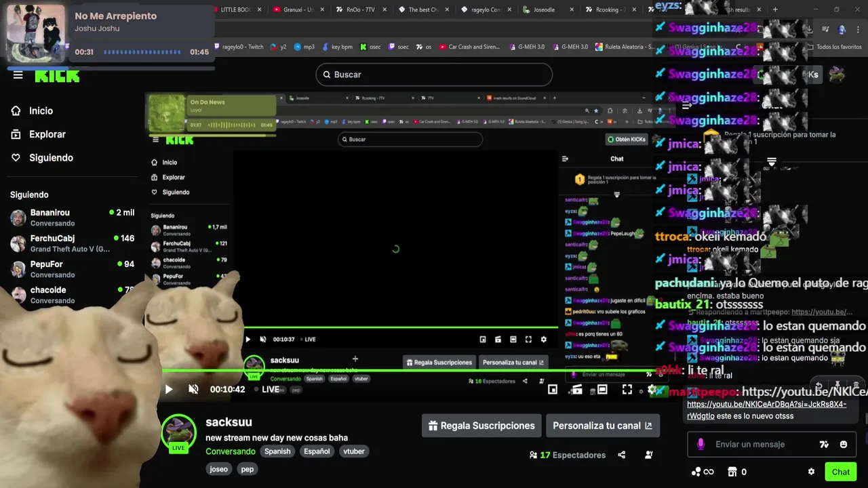Viewport: 868px width, 488px height.
Task: Delete the hovered chat message
Action: click(x=856, y=386)
